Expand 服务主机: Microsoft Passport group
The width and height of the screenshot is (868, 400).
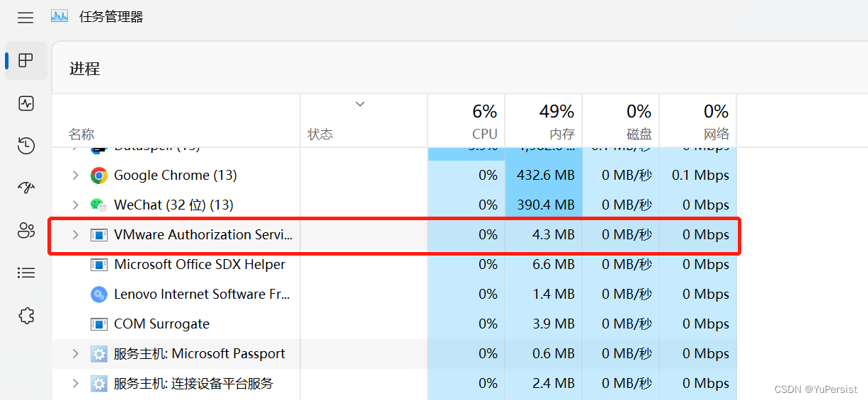[76, 354]
